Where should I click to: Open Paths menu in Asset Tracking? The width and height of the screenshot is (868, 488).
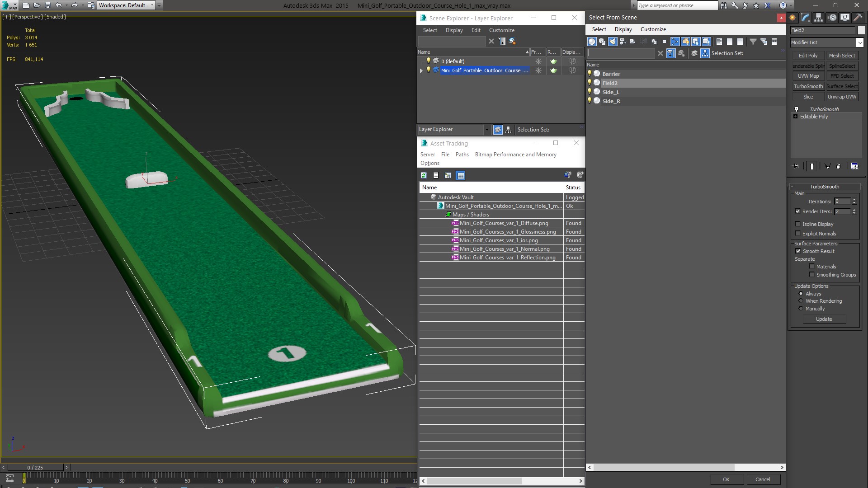[x=462, y=155]
